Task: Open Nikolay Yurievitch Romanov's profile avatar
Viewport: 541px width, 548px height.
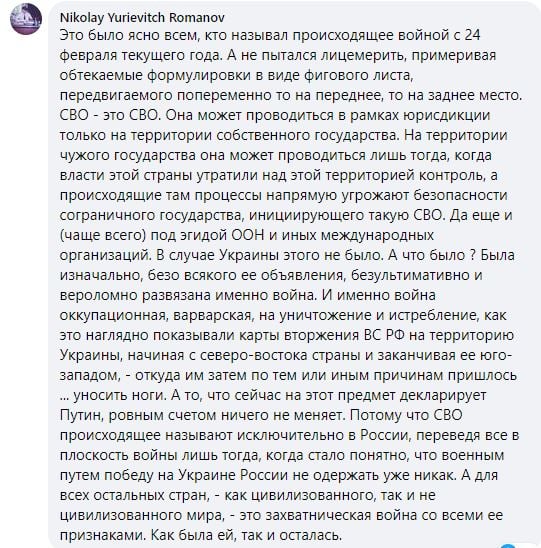Action: click(26, 19)
